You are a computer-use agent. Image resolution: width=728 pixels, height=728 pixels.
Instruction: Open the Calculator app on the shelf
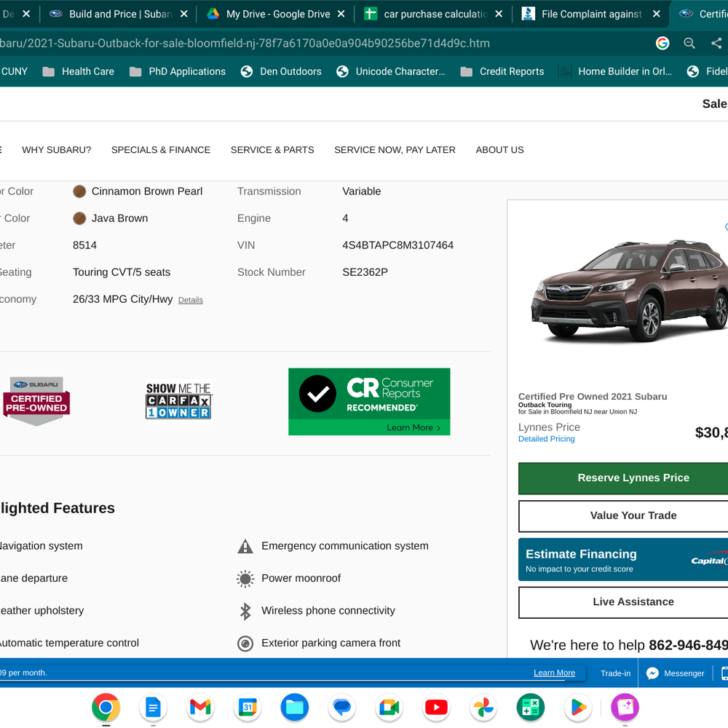click(x=531, y=707)
